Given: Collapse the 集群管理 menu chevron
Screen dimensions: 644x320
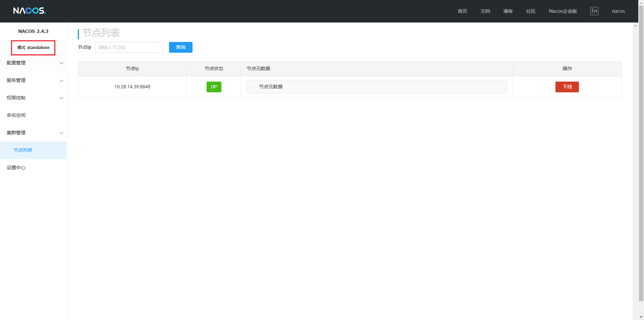Looking at the screenshot, I should [61, 133].
